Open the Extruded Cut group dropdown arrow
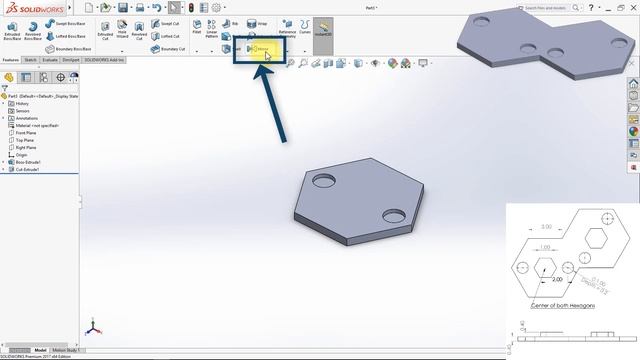The height and width of the screenshot is (360, 640). coord(122,51)
